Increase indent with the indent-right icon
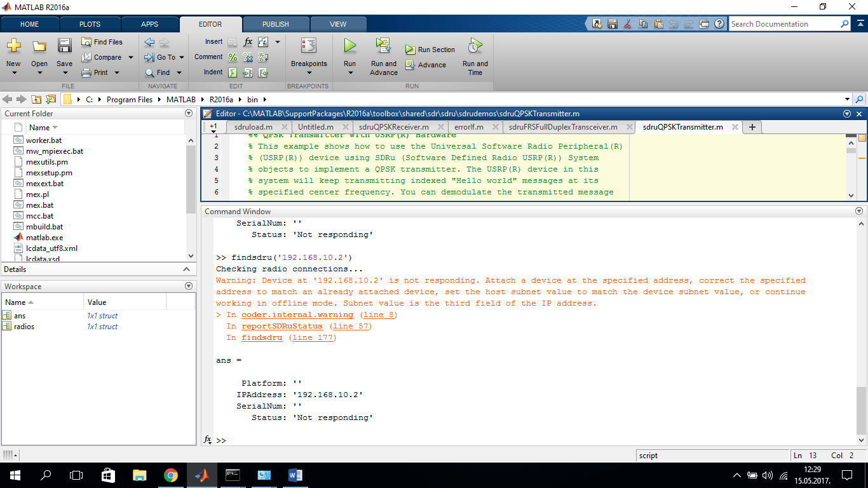The height and width of the screenshot is (488, 868). tap(248, 72)
